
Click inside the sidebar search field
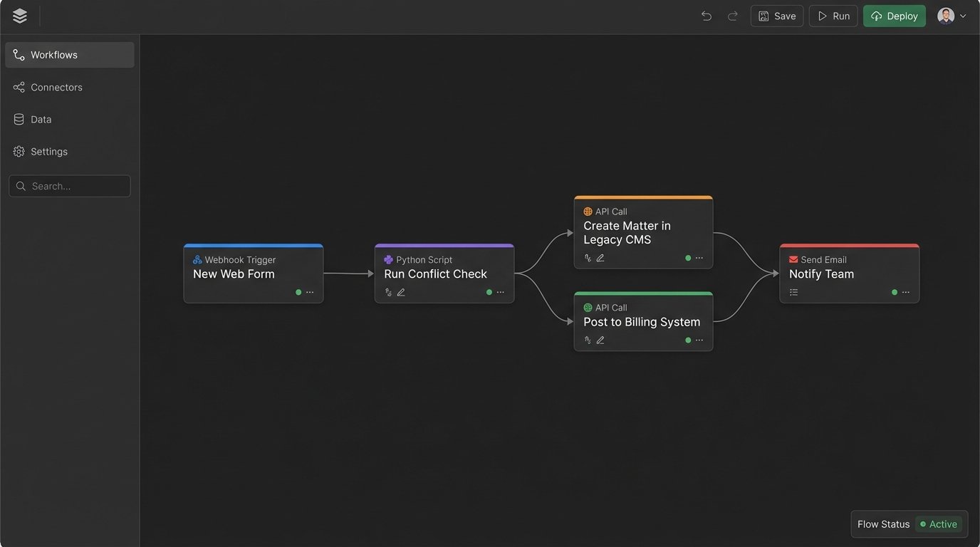[x=69, y=185]
